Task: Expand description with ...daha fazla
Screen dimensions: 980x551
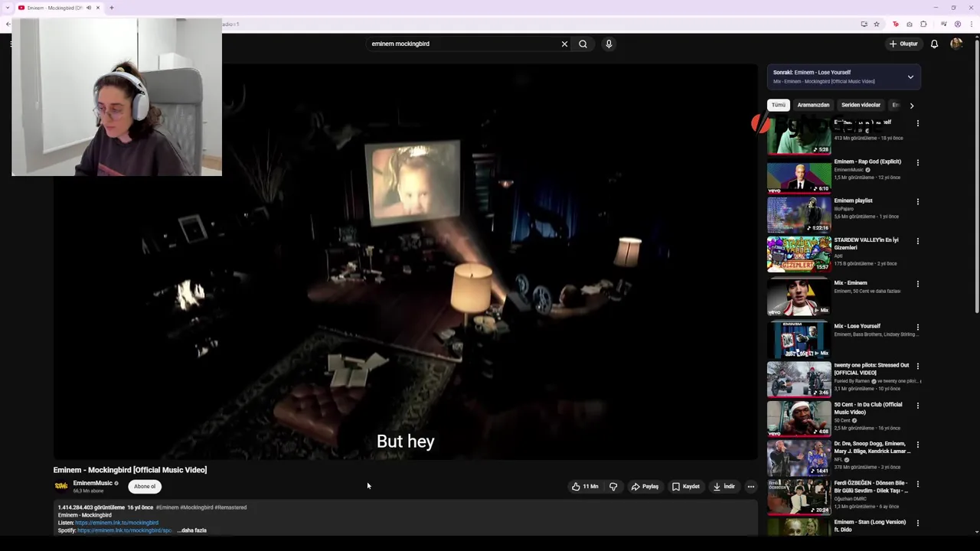Action: coord(192,530)
